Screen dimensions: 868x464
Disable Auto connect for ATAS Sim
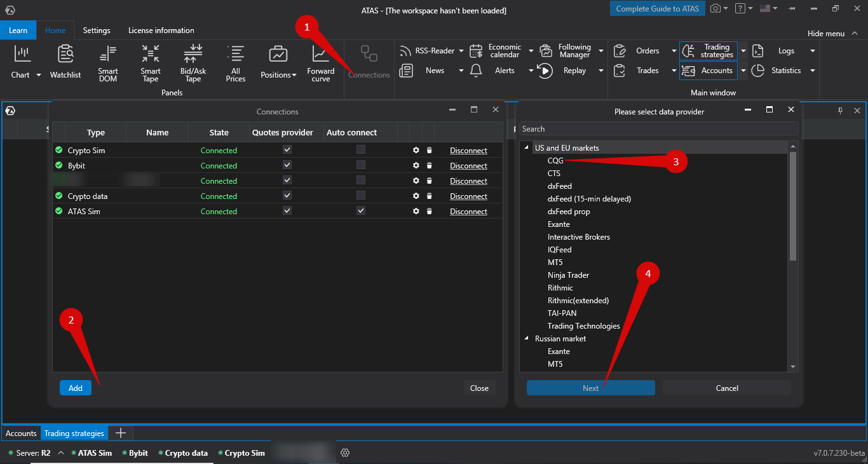(361, 211)
